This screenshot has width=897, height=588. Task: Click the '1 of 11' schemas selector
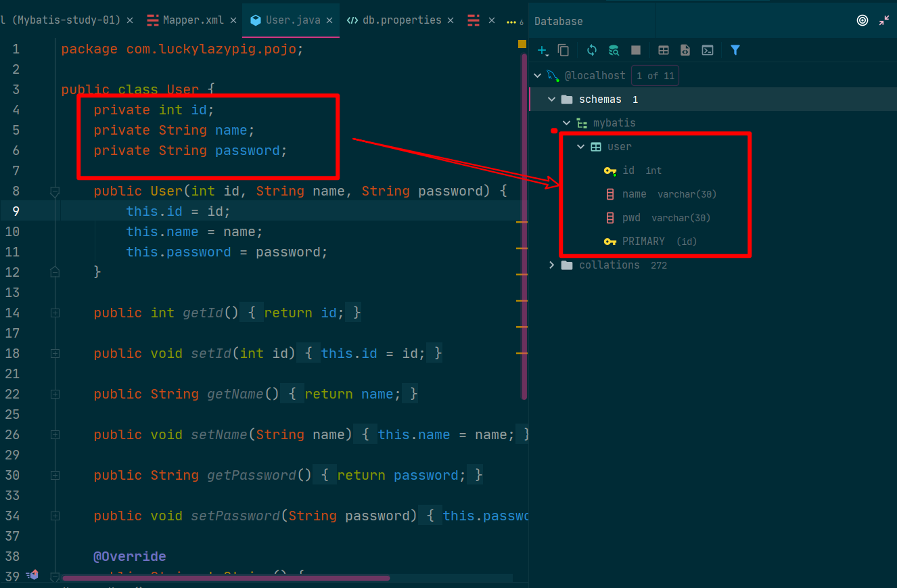655,76
